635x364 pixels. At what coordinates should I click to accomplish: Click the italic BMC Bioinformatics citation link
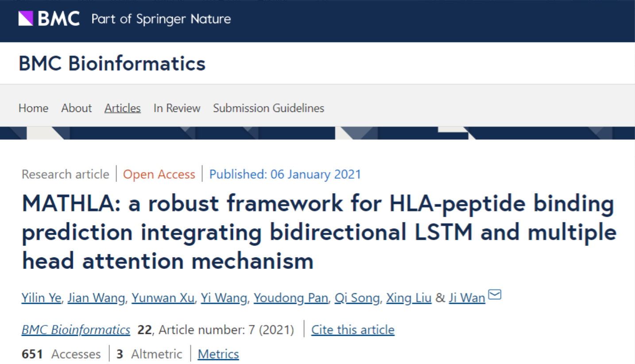[76, 330]
